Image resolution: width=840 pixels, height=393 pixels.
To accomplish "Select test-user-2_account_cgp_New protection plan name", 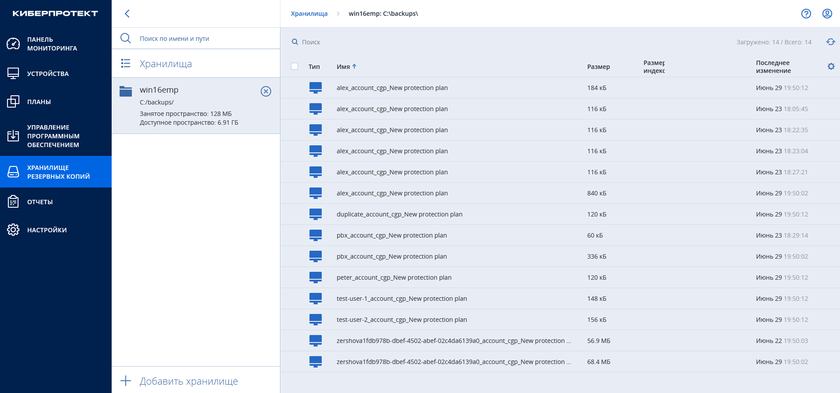I will [x=402, y=320].
